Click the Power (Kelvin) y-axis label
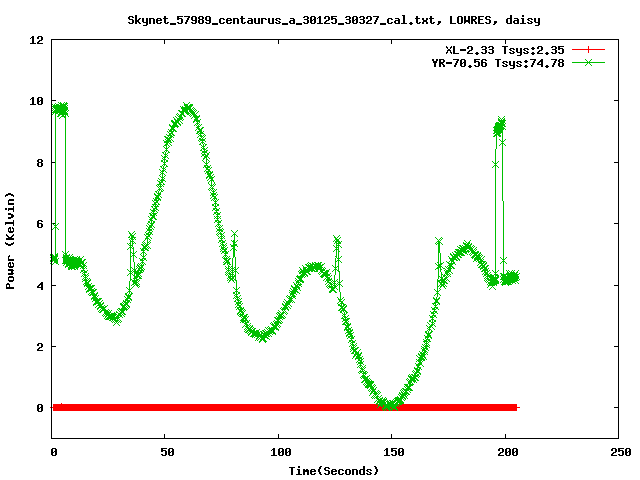The image size is (640, 480). tap(10, 241)
